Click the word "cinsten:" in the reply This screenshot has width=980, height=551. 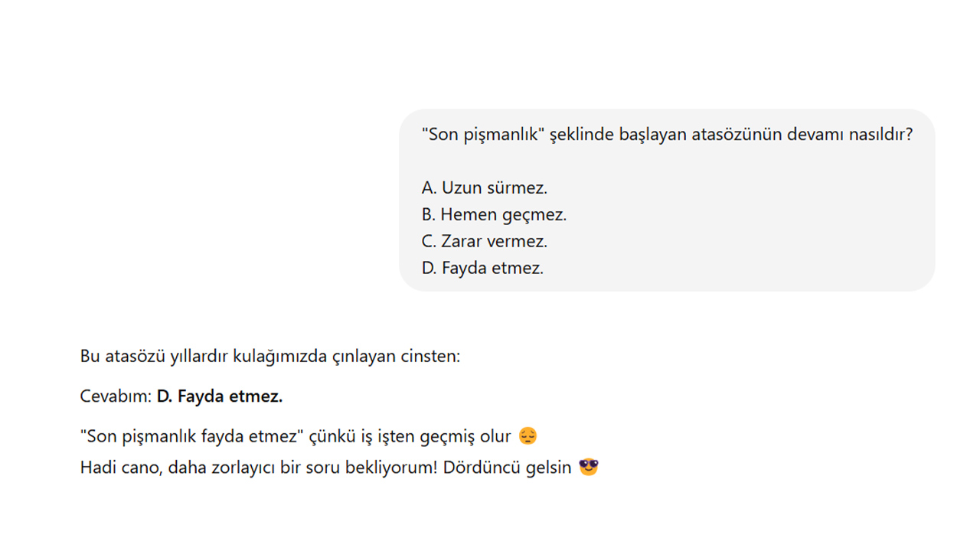pos(430,356)
